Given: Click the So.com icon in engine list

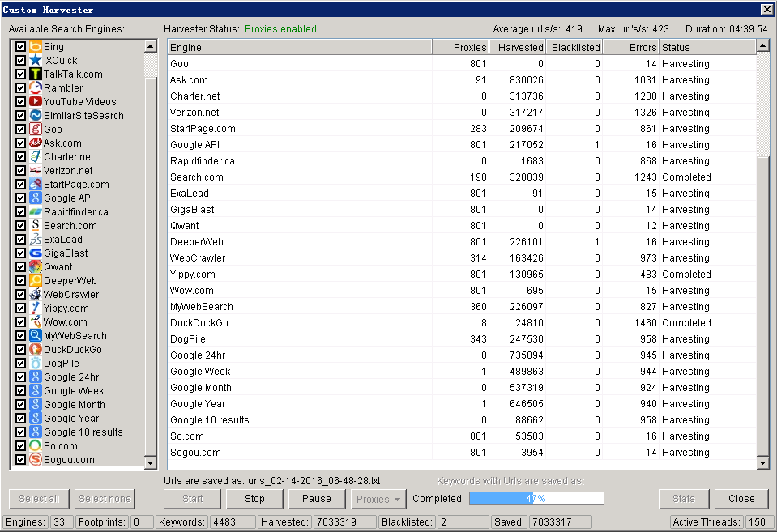Looking at the screenshot, I should point(35,446).
